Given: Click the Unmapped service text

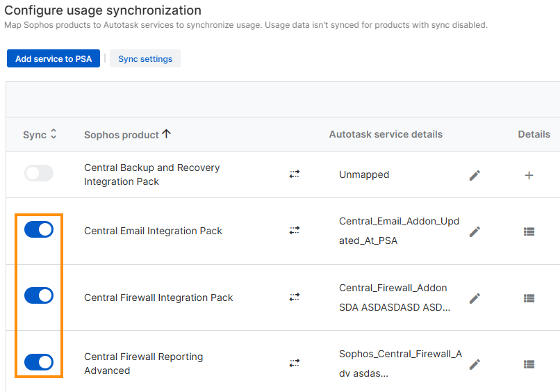Looking at the screenshot, I should [364, 175].
